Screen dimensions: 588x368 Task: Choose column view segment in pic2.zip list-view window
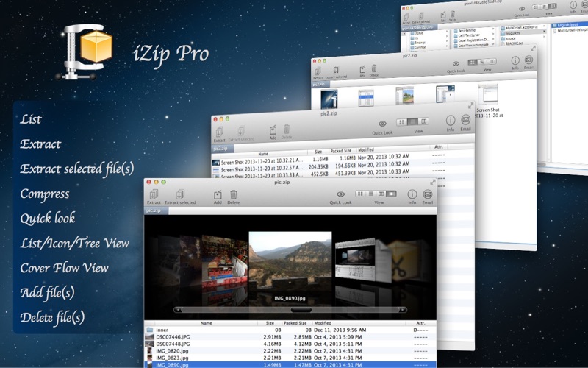(423, 121)
